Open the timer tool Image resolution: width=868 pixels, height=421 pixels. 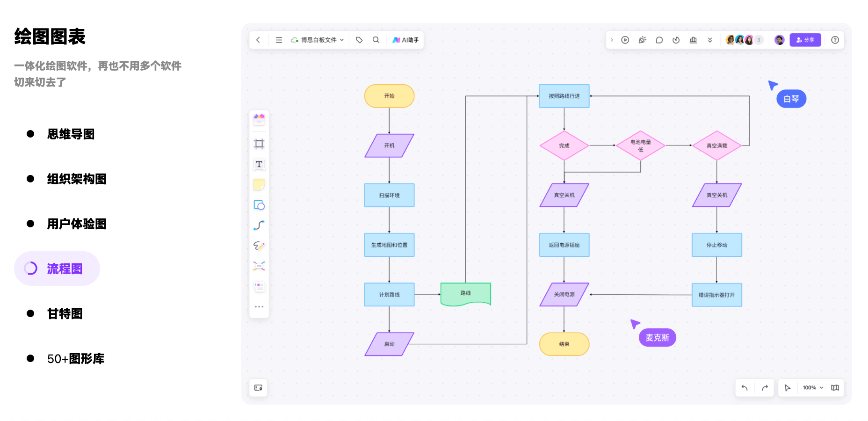[676, 40]
